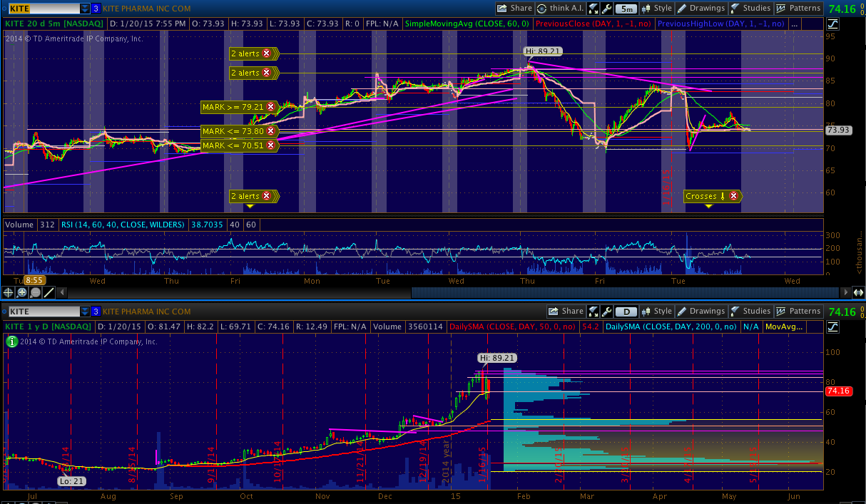
Task: Click the flask icon beside think A.I.
Action: pyautogui.click(x=593, y=9)
